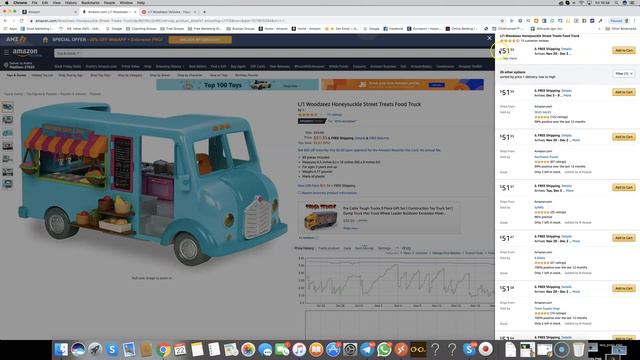Go to the Amazon logo home
This screenshot has width=640, height=360.
coord(25,52)
